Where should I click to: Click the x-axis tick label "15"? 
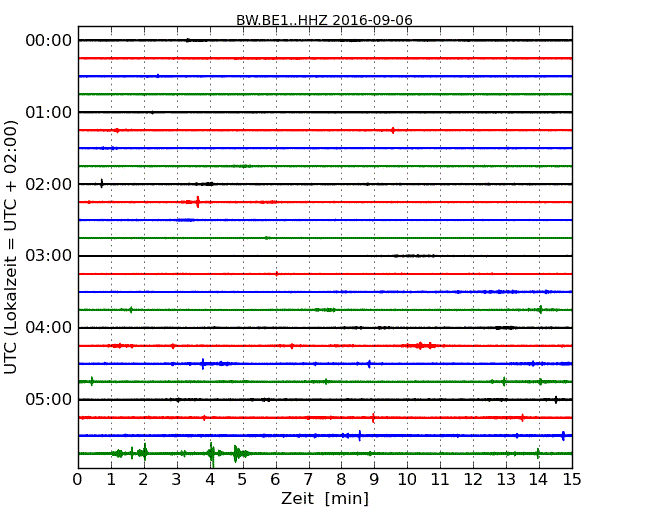572,479
